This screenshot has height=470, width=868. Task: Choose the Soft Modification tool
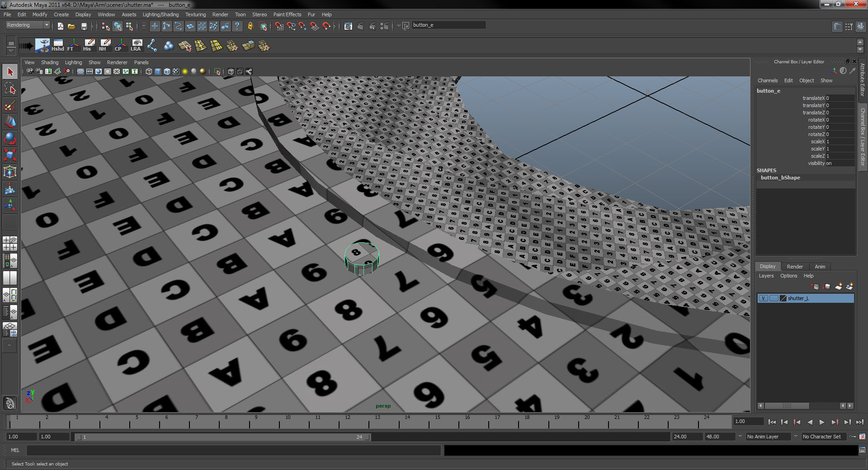point(10,188)
